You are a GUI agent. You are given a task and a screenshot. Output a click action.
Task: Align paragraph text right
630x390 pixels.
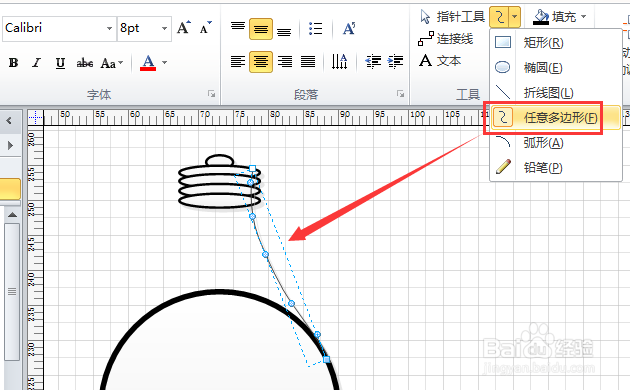284,61
